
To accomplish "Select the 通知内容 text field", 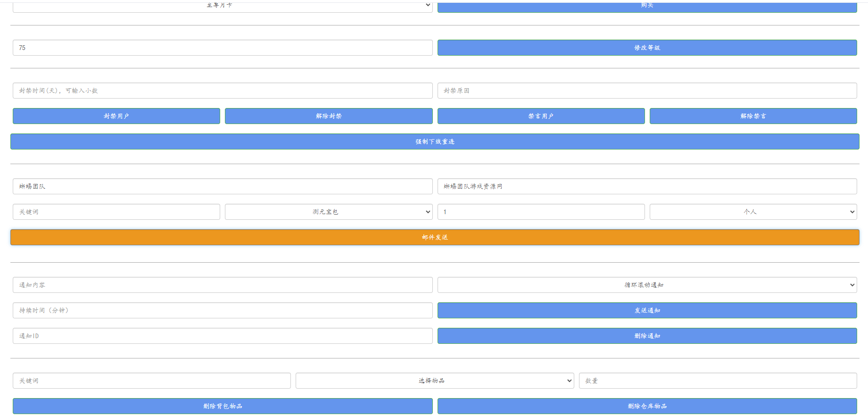I will (222, 285).
